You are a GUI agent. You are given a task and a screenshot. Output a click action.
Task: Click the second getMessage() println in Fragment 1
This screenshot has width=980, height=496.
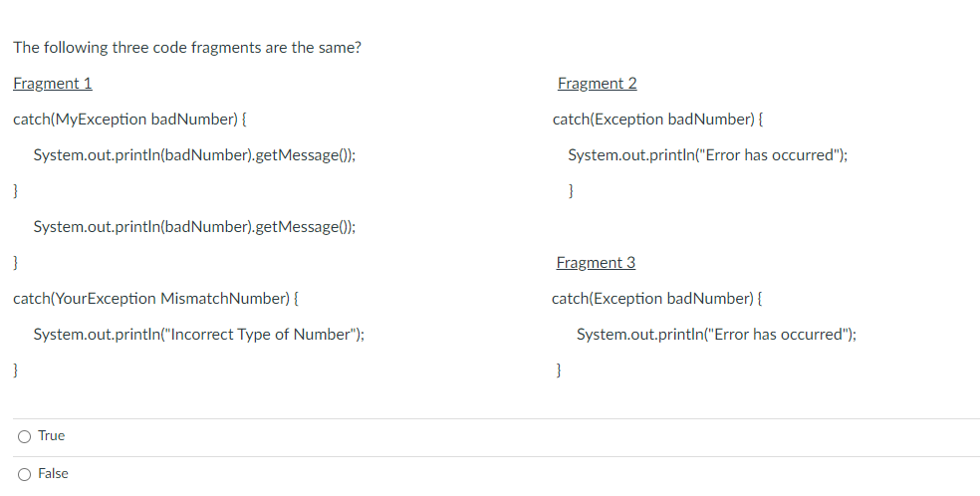point(194,227)
